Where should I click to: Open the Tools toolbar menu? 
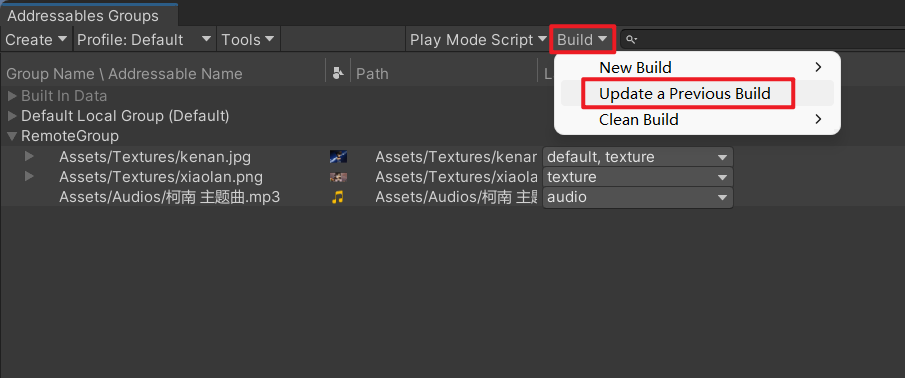(x=248, y=40)
